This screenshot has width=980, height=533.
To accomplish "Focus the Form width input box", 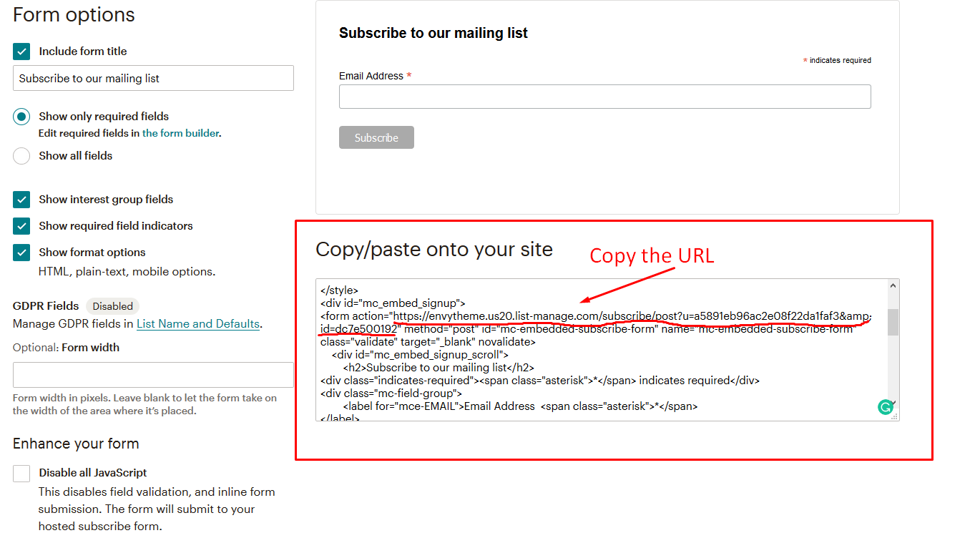I will coord(153,375).
